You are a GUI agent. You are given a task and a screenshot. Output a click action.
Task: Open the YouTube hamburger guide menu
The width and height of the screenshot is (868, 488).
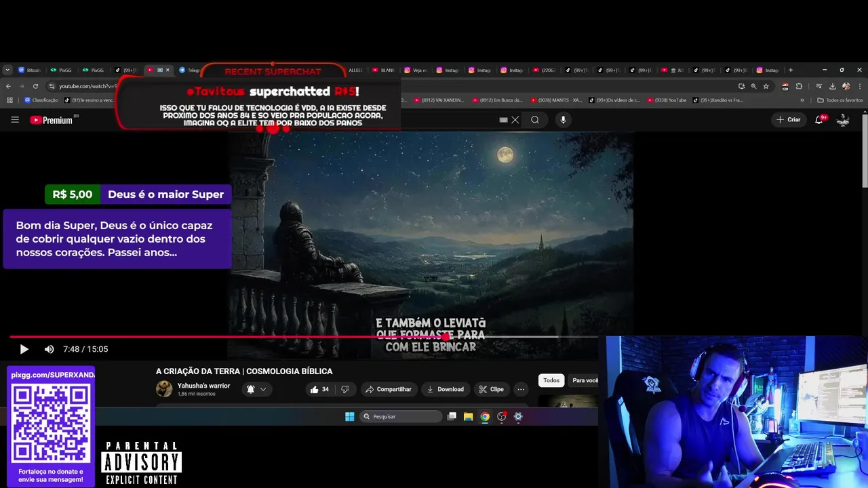[x=15, y=120]
